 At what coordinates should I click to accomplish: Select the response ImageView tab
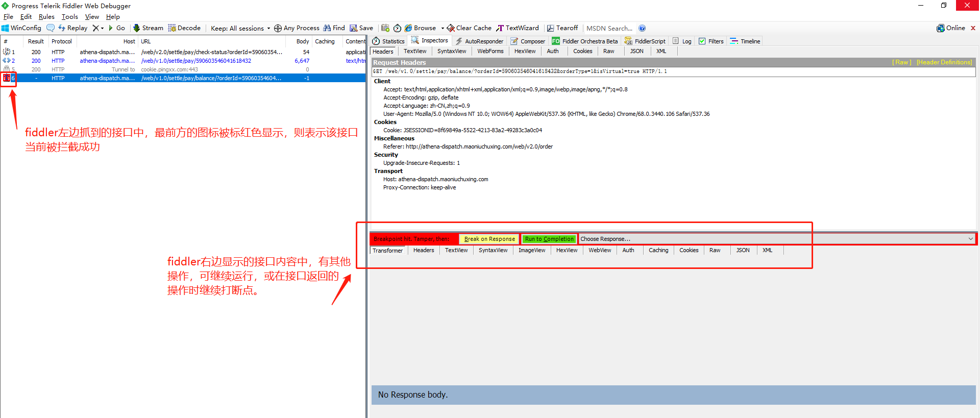click(532, 250)
